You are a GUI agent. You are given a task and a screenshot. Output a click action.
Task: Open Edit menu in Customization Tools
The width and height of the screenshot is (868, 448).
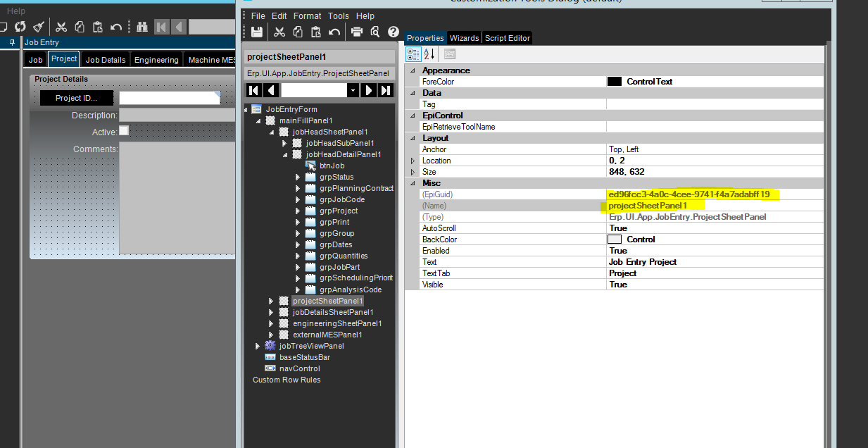click(279, 15)
